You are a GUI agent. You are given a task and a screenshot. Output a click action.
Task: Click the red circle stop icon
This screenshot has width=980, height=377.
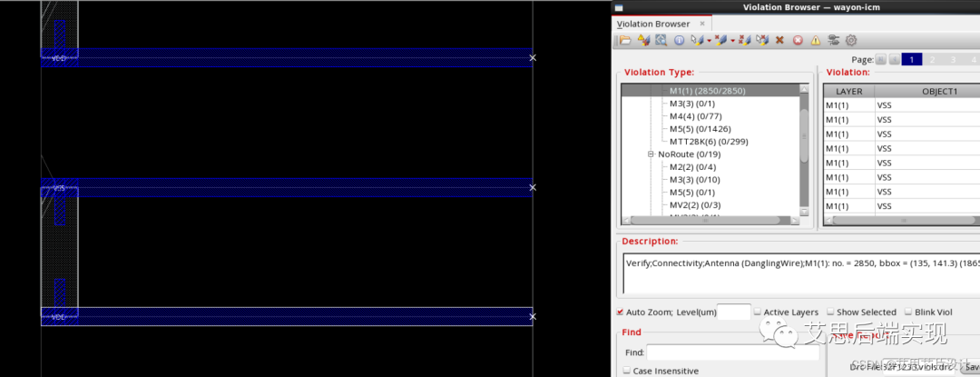pyautogui.click(x=798, y=41)
